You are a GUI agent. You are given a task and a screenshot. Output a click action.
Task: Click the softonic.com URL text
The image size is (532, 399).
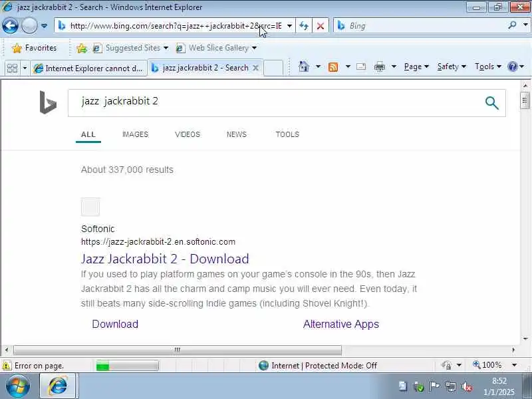[158, 241]
